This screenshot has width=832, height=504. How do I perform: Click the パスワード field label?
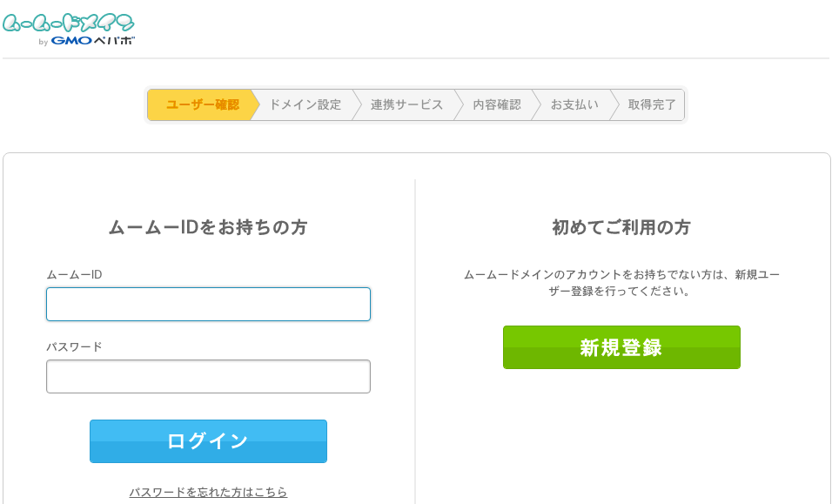point(74,347)
